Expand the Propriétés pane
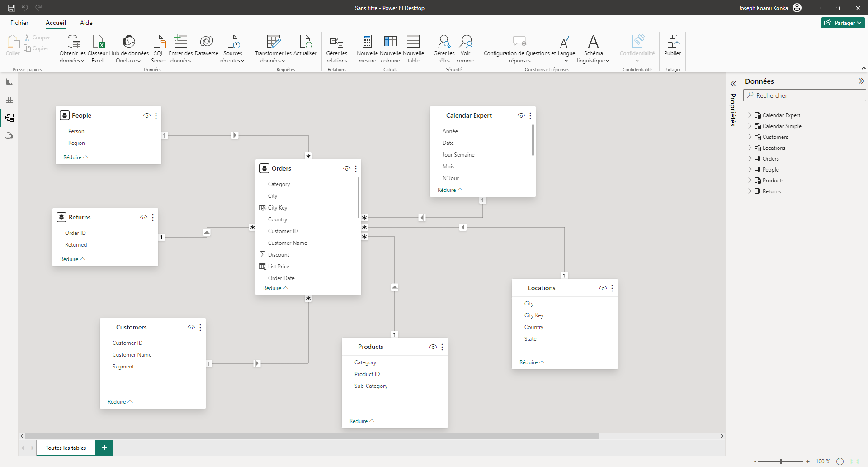Viewport: 868px width, 467px height. (733, 84)
